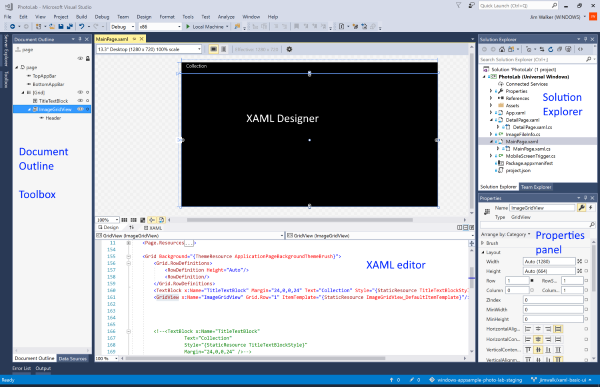This screenshot has width=600, height=387.
Task: Switch to the Team Explorer tab
Action: coord(536,187)
